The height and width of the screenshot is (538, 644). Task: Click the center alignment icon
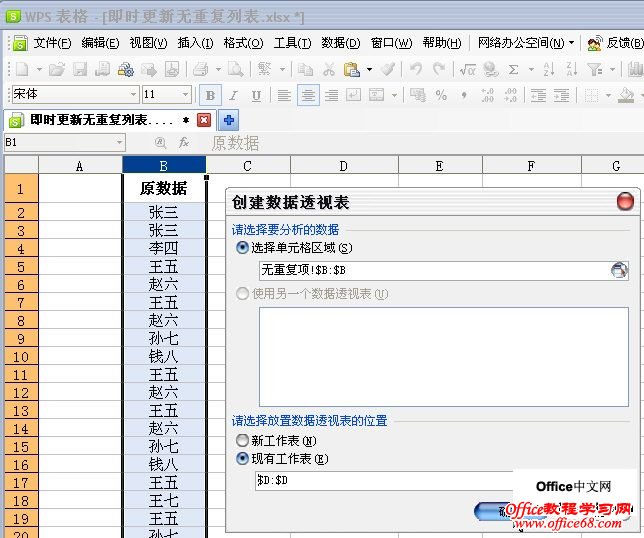pyautogui.click(x=308, y=95)
